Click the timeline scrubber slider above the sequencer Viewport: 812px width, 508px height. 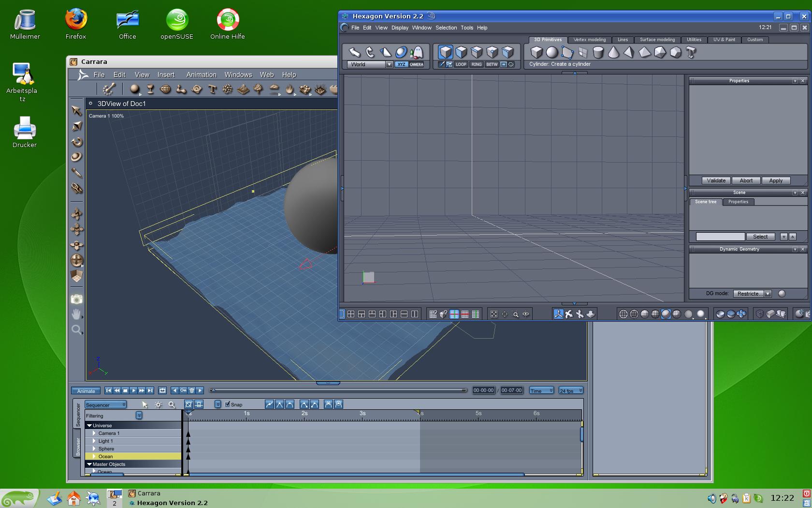pos(338,390)
